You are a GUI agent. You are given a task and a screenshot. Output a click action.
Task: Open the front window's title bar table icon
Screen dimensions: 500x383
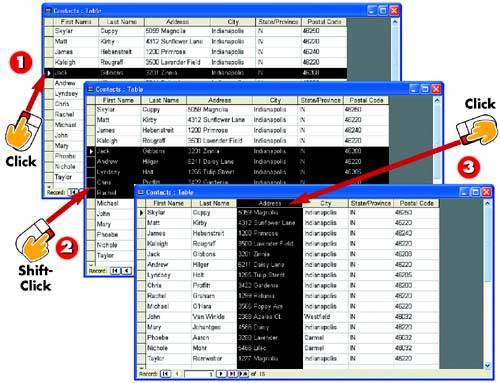coord(141,192)
